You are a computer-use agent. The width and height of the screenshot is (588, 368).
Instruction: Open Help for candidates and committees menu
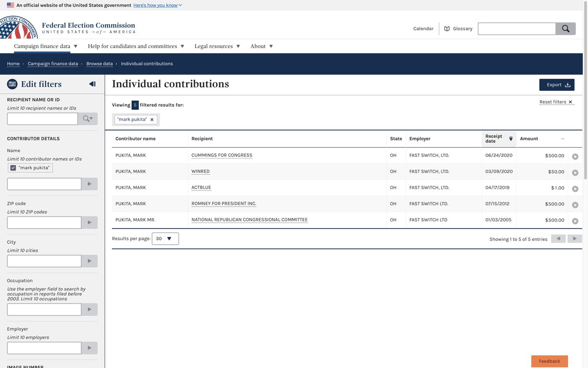[136, 46]
